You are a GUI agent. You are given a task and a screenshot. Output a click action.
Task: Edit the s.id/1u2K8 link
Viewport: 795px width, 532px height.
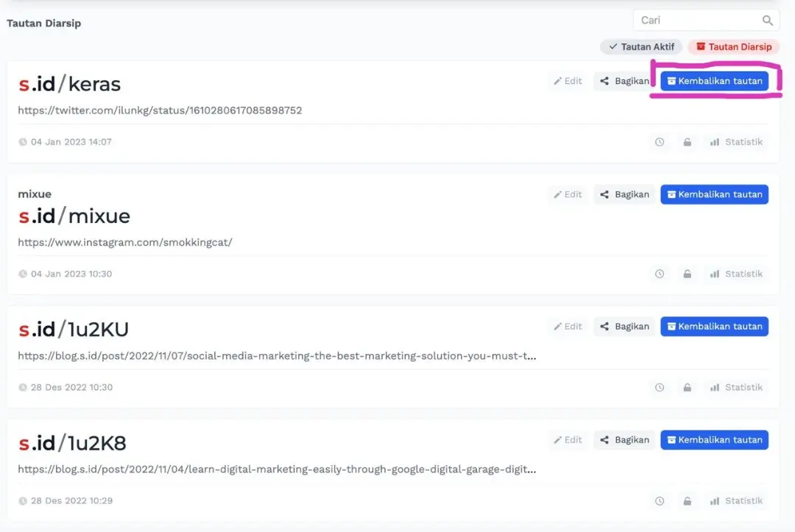[568, 440]
